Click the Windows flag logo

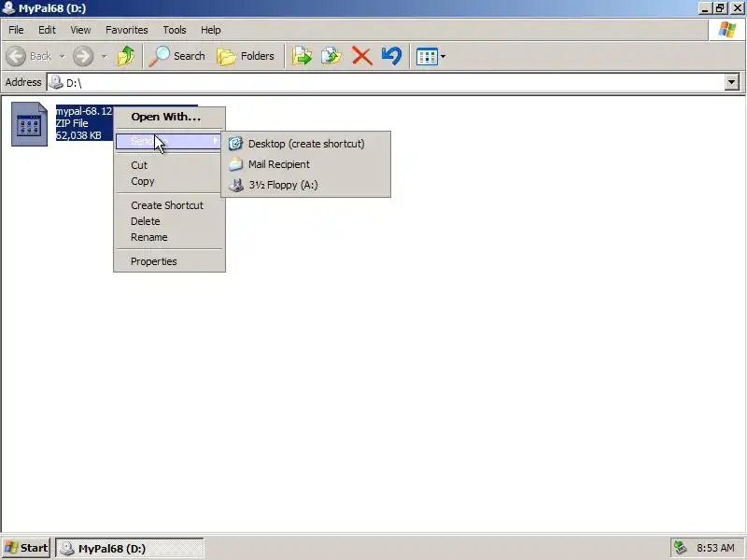coord(727,30)
